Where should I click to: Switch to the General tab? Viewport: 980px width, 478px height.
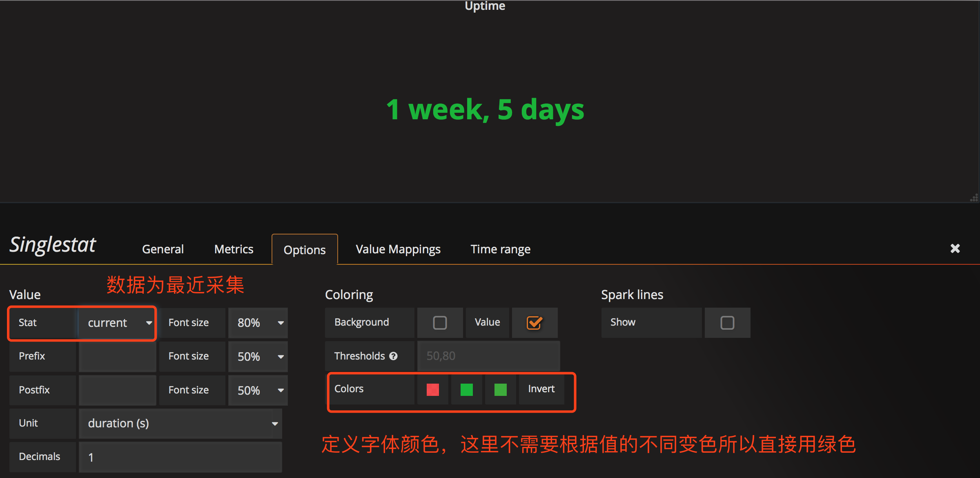pos(163,249)
